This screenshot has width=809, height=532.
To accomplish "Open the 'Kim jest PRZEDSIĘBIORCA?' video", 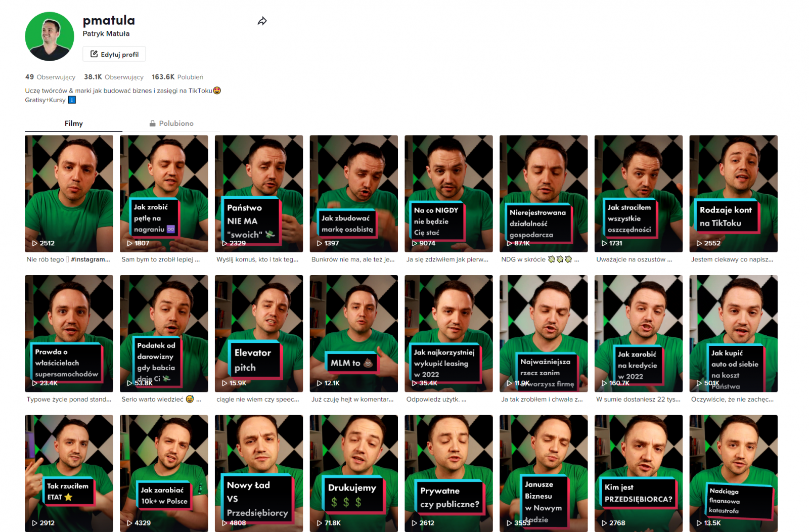I will [638, 473].
